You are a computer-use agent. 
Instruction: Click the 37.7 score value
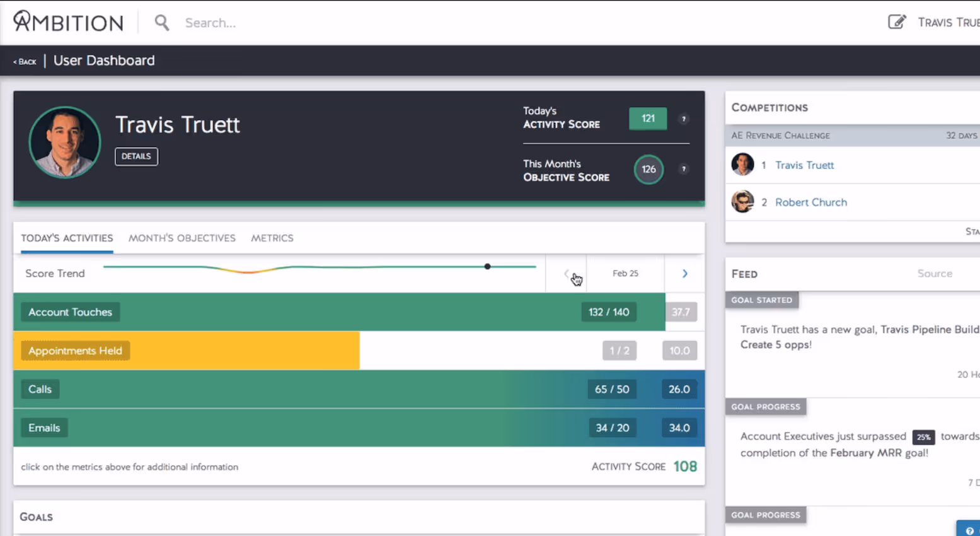pos(681,312)
